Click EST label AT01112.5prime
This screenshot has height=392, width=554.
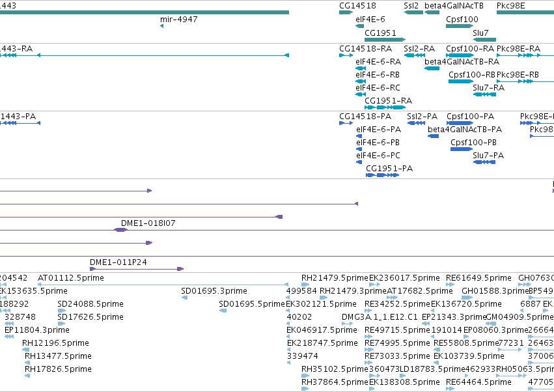71,278
